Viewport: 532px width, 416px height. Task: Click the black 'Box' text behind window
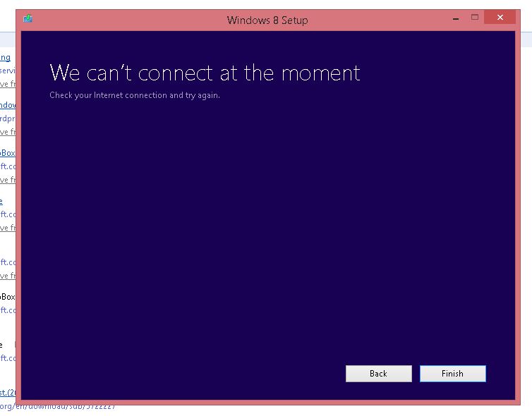[8, 297]
